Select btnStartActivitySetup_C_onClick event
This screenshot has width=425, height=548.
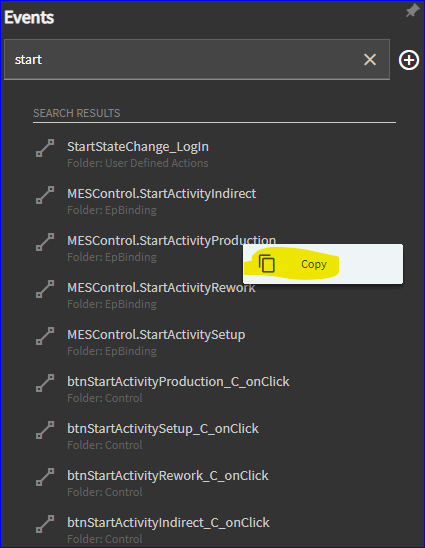[163, 428]
